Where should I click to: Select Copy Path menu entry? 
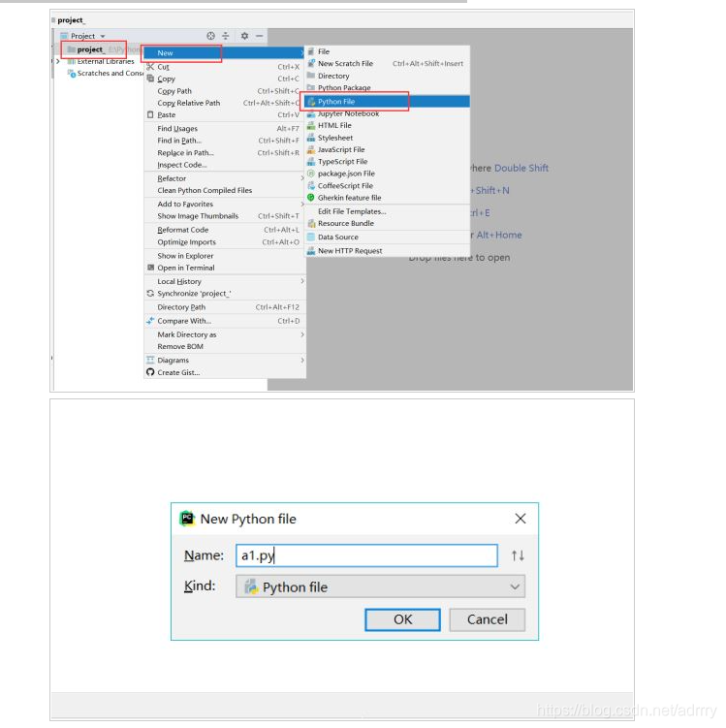pos(224,91)
